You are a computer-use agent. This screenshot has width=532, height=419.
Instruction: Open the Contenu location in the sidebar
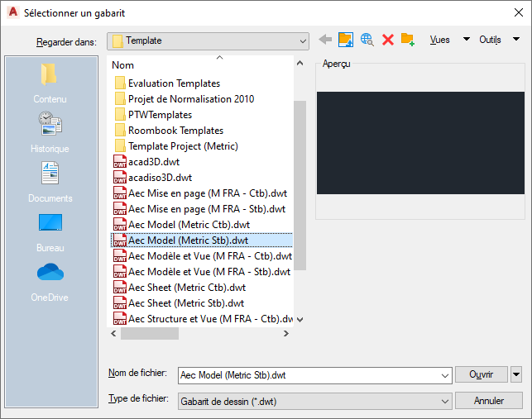pos(50,83)
